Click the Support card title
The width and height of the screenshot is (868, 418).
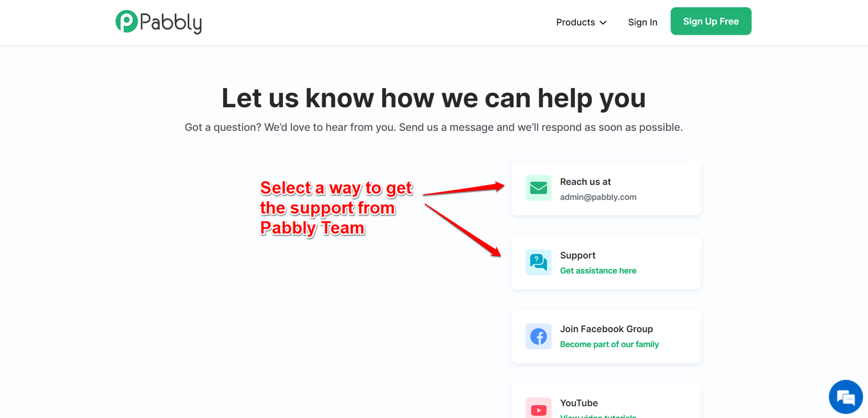pos(577,255)
